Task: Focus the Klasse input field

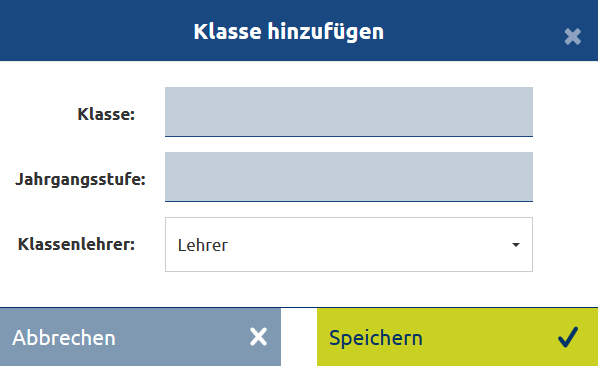Action: (349, 112)
